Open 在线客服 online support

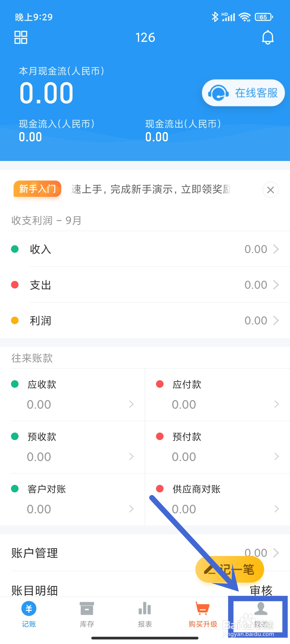coord(243,93)
